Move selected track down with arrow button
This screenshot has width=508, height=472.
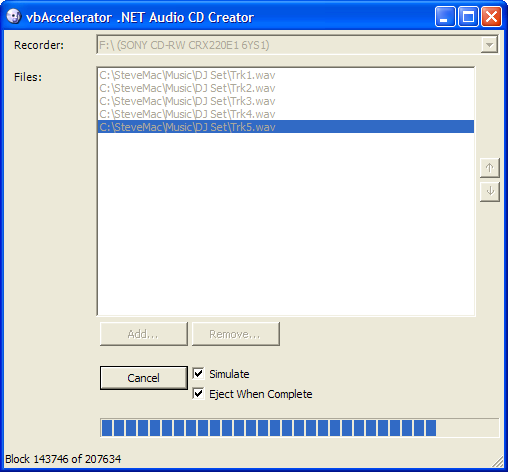[489, 191]
